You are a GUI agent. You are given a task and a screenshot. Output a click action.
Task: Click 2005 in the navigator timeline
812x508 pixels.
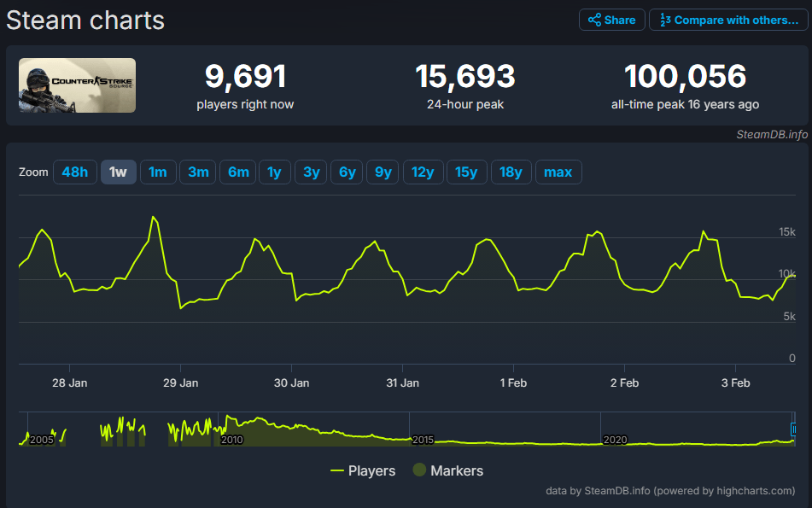point(42,440)
